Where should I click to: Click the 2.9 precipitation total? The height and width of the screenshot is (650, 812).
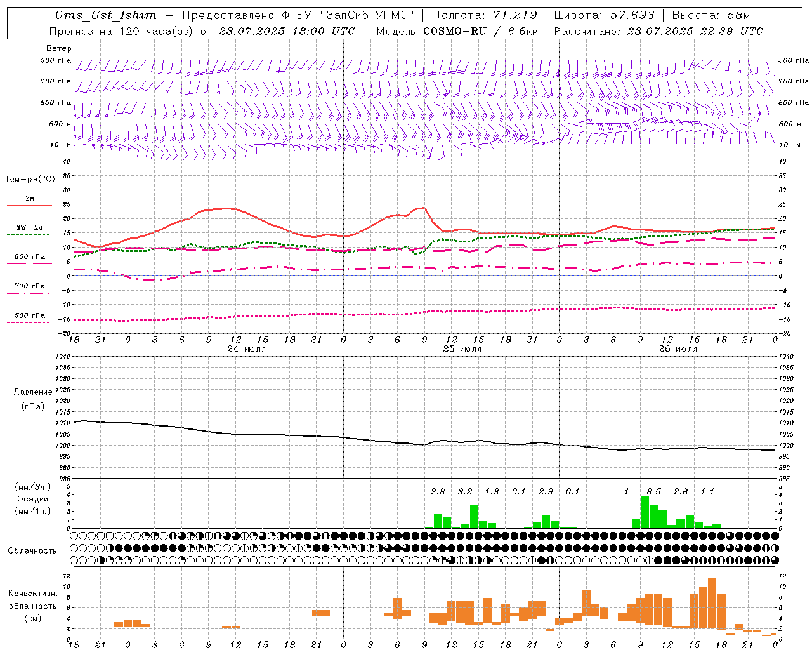click(546, 492)
